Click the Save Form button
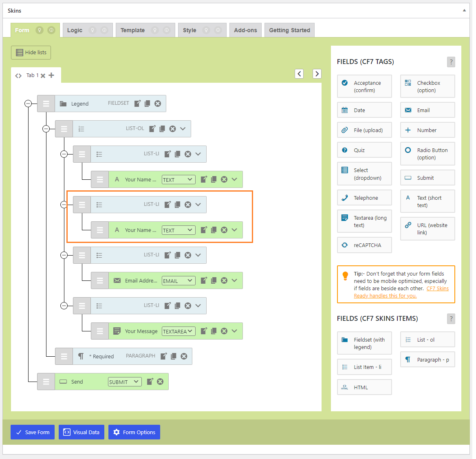Image resolution: width=476 pixels, height=459 pixels. pyautogui.click(x=33, y=432)
